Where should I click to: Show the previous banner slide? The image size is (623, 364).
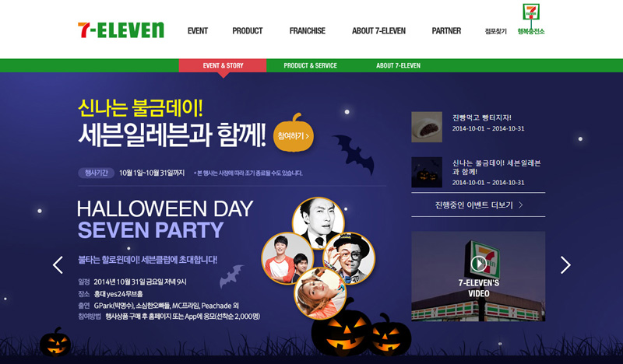coord(58,264)
